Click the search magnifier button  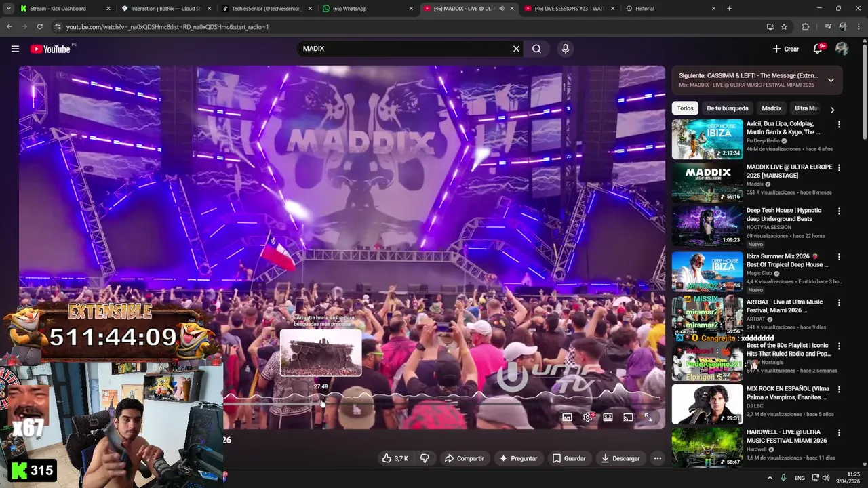pyautogui.click(x=536, y=49)
